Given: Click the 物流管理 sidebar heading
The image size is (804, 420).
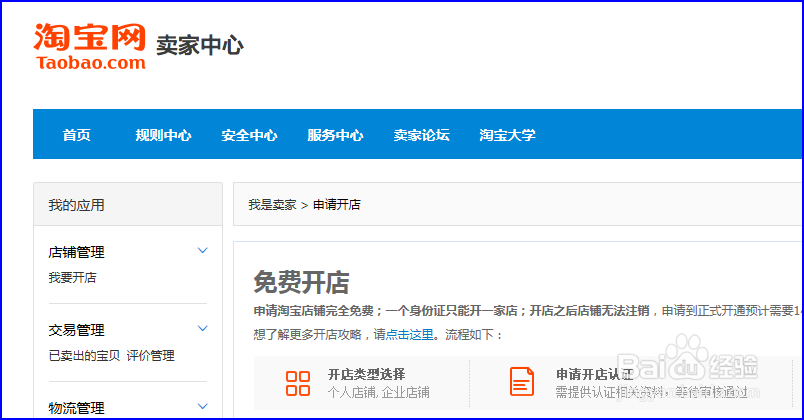Looking at the screenshot, I should click(x=76, y=408).
